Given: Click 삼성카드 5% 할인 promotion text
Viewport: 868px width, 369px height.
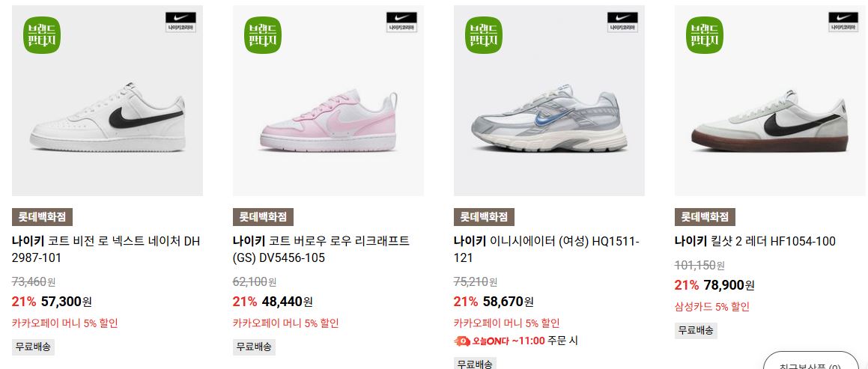Looking at the screenshot, I should (712, 306).
